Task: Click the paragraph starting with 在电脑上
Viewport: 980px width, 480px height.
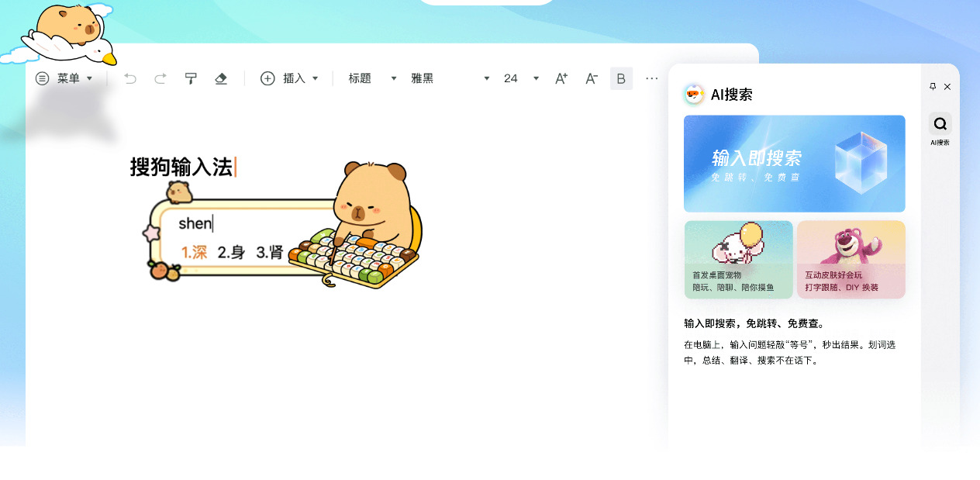Action: click(x=790, y=352)
